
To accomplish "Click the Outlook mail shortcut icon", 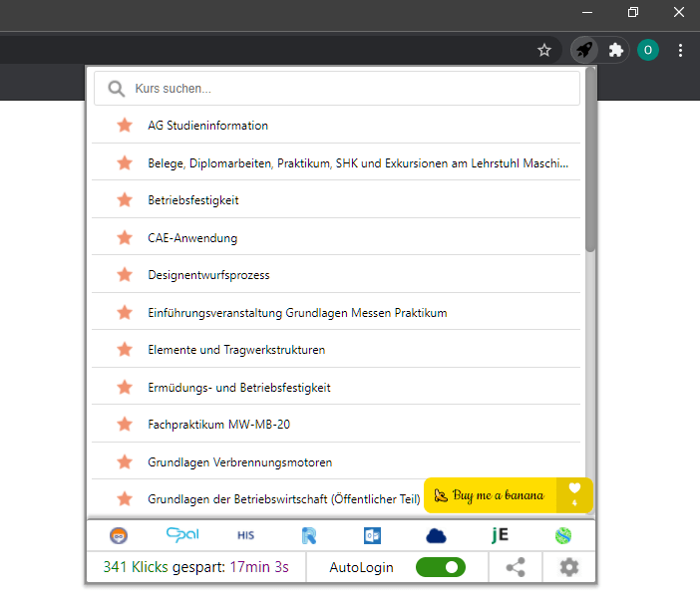I will tap(373, 535).
